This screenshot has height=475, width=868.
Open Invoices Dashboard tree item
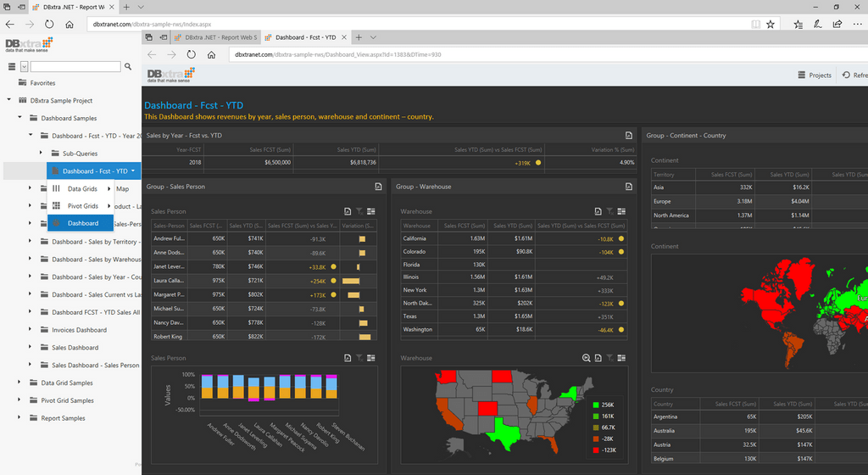(79, 330)
